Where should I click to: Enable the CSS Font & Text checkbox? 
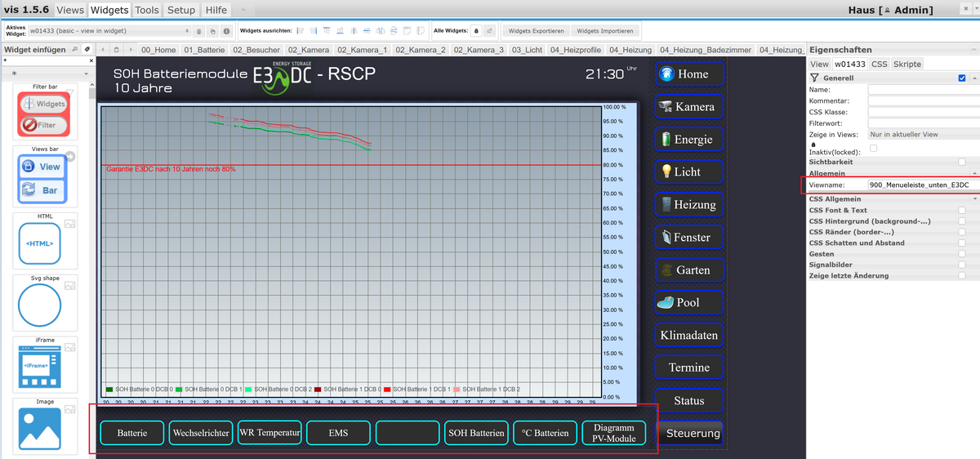pos(962,210)
